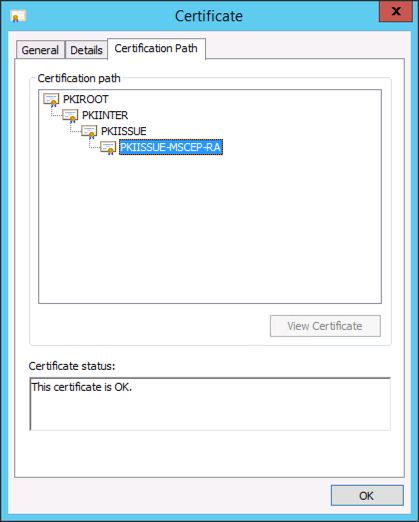Click the PKIROOT certificate icon
The height and width of the screenshot is (522, 419).
click(x=51, y=100)
